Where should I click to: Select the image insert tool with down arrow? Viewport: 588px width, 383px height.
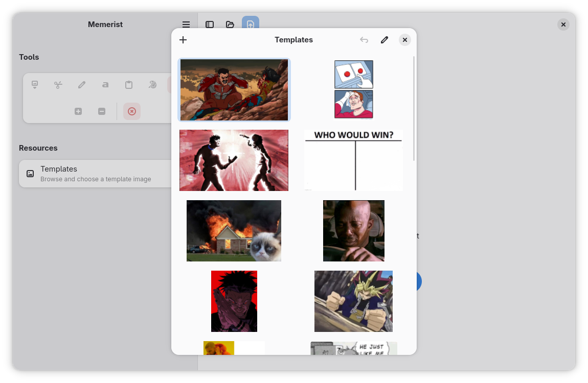[x=34, y=85]
